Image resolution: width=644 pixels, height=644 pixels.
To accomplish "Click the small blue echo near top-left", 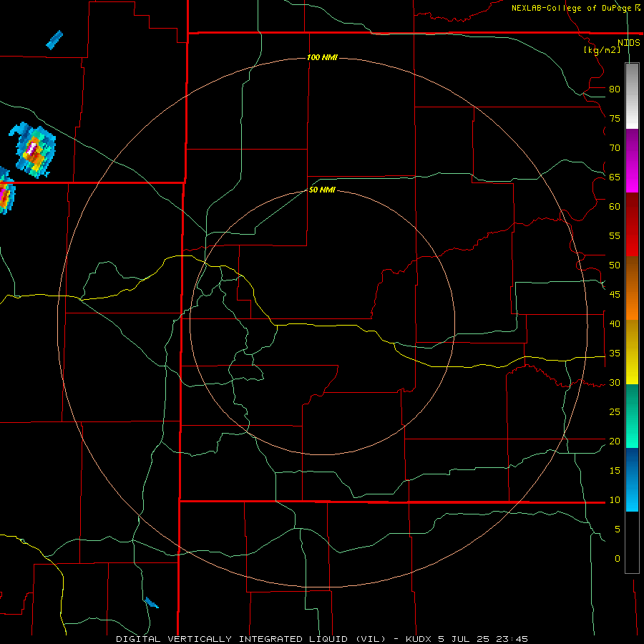I will tap(54, 40).
